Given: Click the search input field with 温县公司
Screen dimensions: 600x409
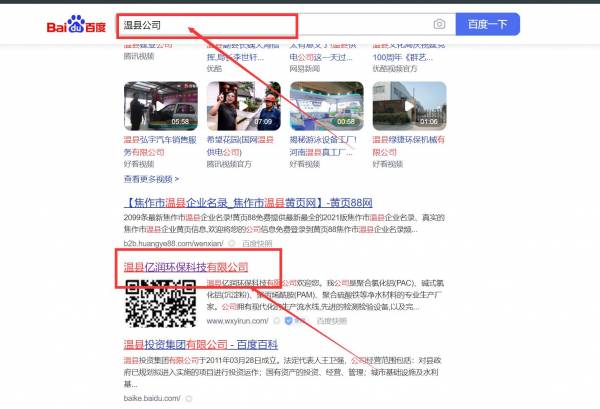Looking at the screenshot, I should (x=270, y=24).
